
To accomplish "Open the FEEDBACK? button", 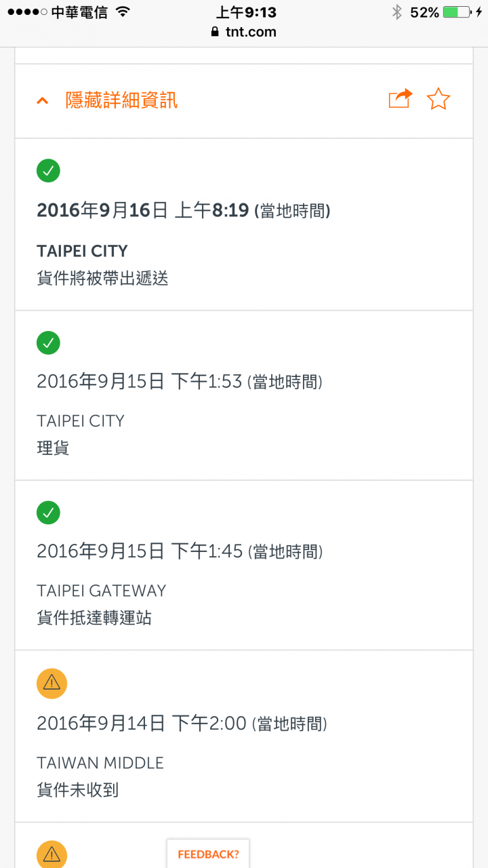I will click(208, 854).
